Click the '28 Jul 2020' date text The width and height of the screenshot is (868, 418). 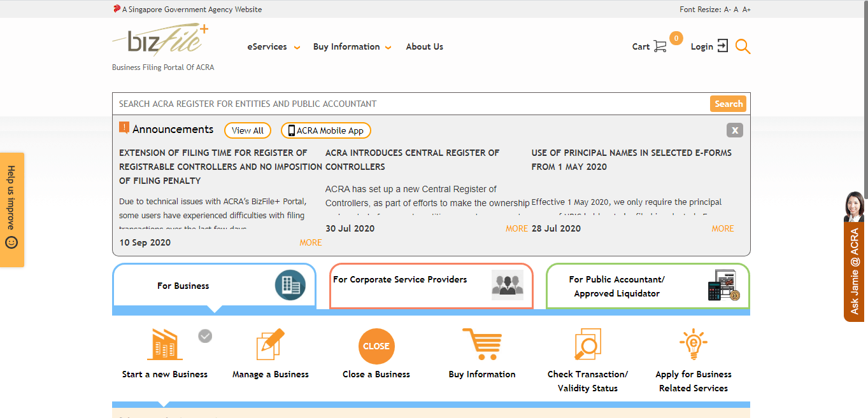(x=557, y=228)
